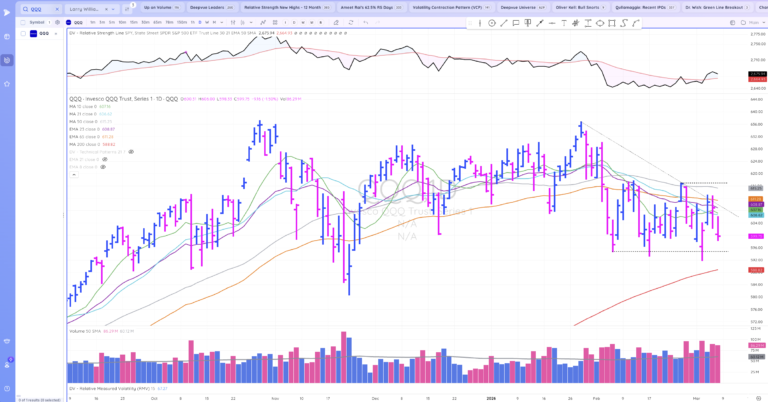Click the Volume 50 SMA label
This screenshot has height=402, width=768.
pyautogui.click(x=85, y=331)
